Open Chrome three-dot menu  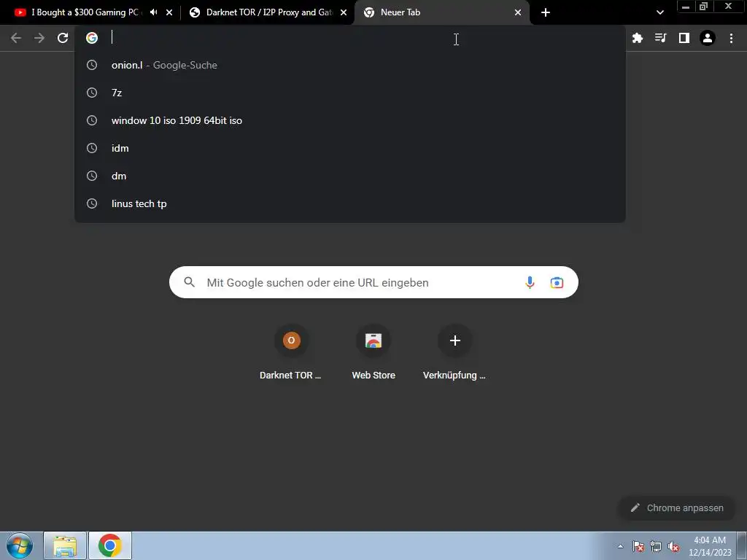click(731, 38)
